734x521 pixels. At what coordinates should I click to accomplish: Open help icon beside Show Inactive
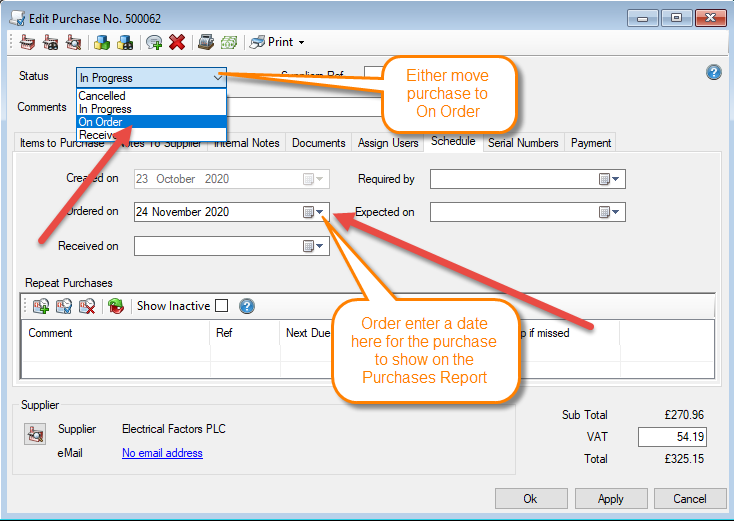pos(247,306)
